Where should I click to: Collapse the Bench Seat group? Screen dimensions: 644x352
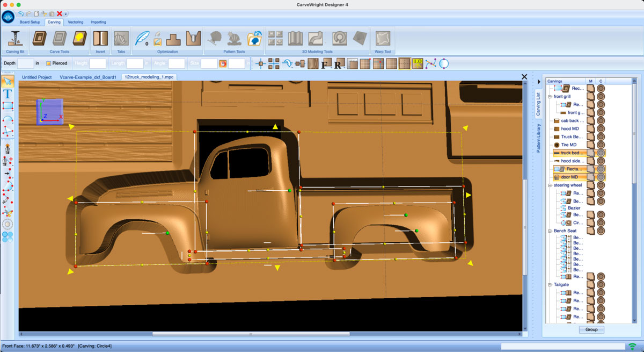[x=549, y=230]
